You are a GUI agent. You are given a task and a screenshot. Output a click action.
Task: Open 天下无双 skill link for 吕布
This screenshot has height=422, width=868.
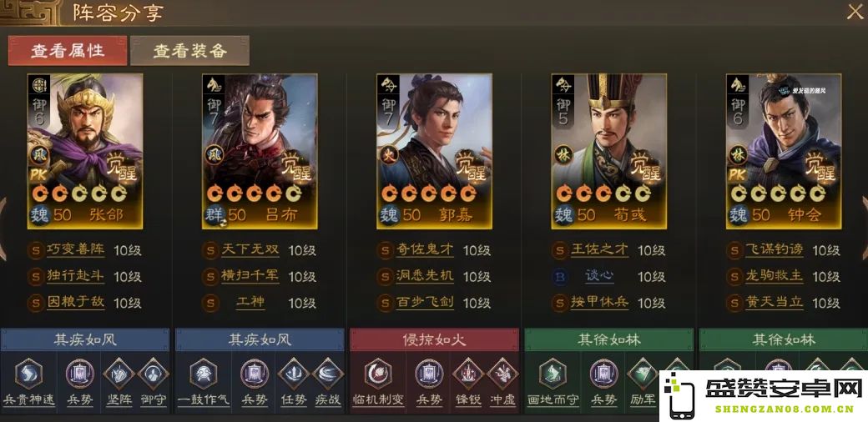[250, 250]
